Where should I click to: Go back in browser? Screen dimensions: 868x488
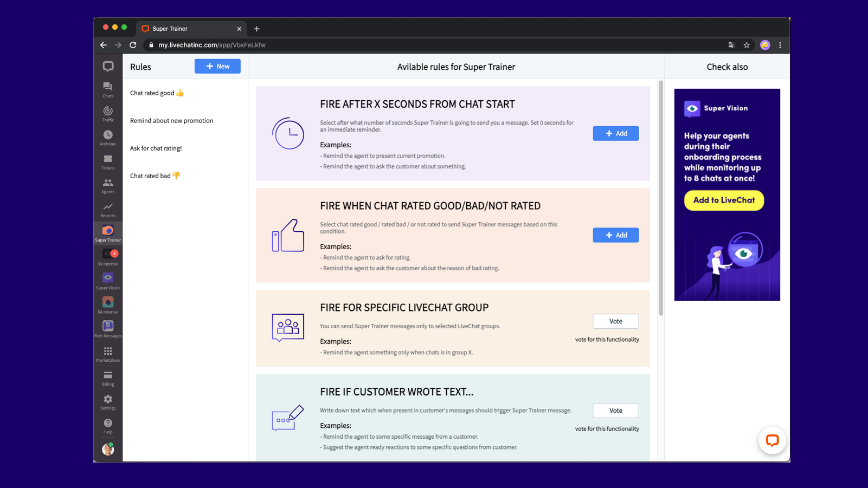(x=104, y=45)
